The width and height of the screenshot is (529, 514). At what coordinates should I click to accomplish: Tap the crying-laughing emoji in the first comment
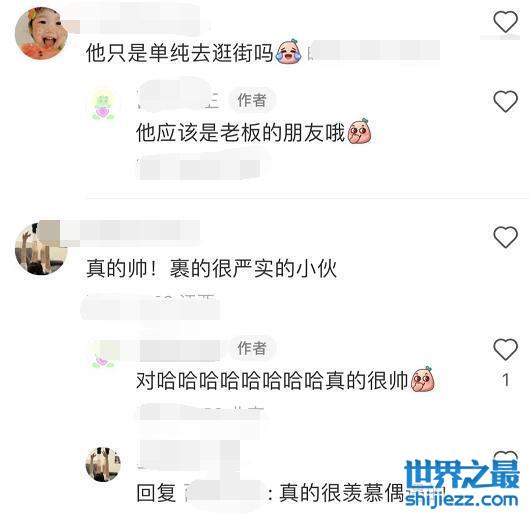[x=288, y=51]
